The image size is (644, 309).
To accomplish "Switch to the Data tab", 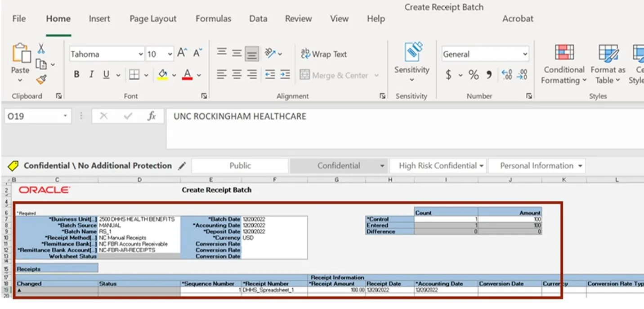I will 258,18.
